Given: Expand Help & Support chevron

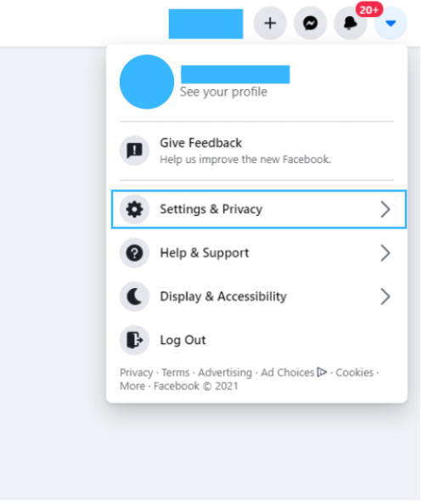Looking at the screenshot, I should (386, 253).
